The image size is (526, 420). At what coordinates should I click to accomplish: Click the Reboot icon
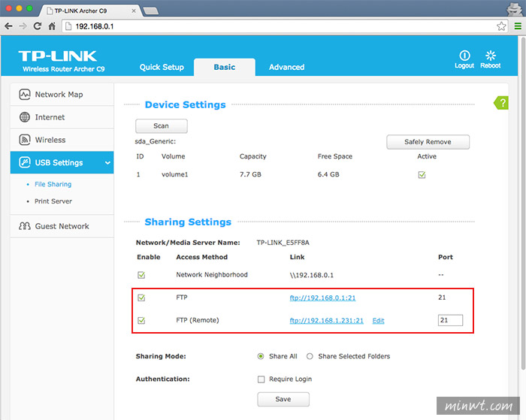click(x=491, y=56)
